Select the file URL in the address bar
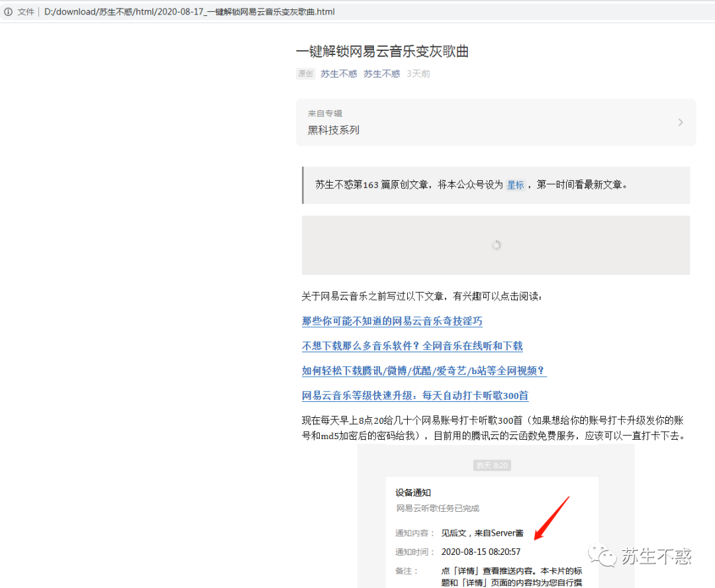 click(189, 12)
